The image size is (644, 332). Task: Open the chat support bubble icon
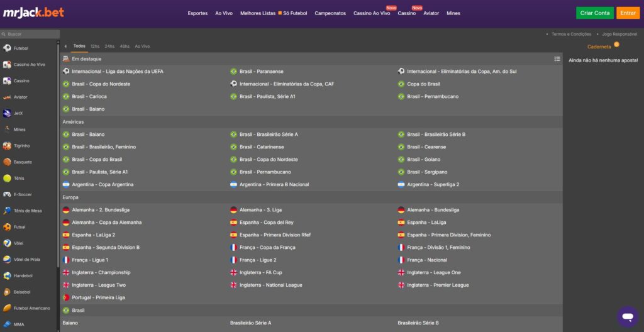626,316
